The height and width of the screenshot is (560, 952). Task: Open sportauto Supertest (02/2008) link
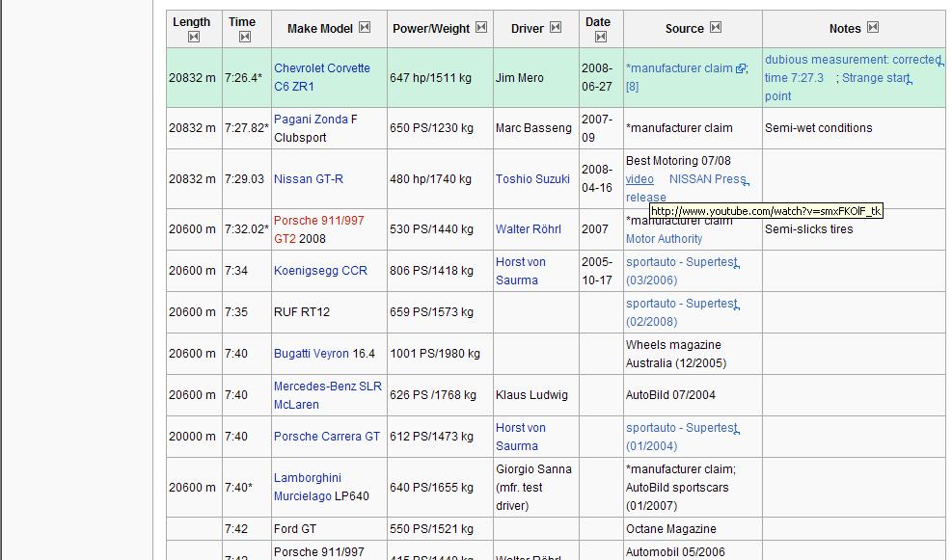[x=683, y=312]
